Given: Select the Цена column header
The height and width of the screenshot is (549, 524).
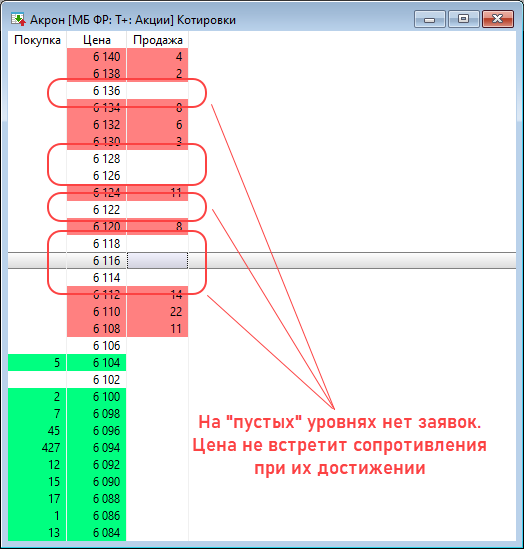Looking at the screenshot, I should click(x=97, y=40).
